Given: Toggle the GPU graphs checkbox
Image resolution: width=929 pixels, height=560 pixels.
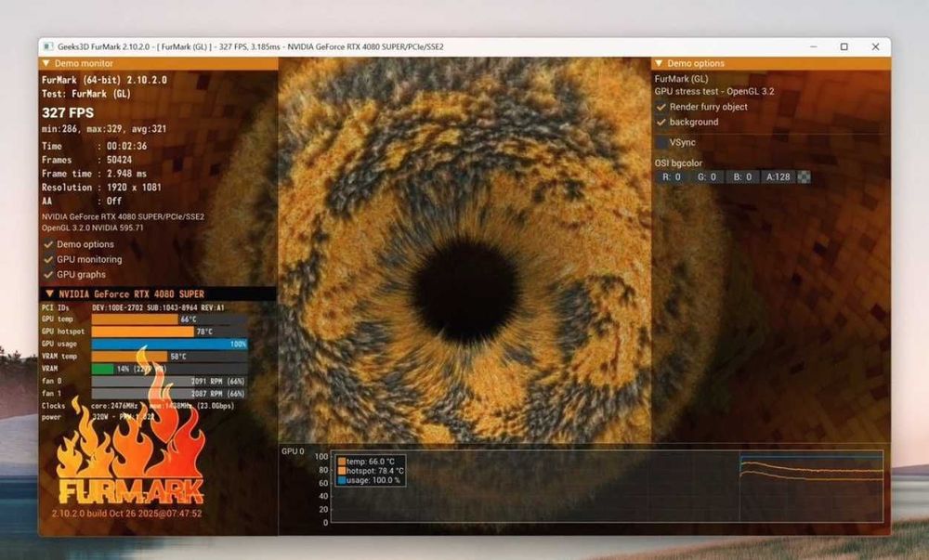Looking at the screenshot, I should pos(48,275).
